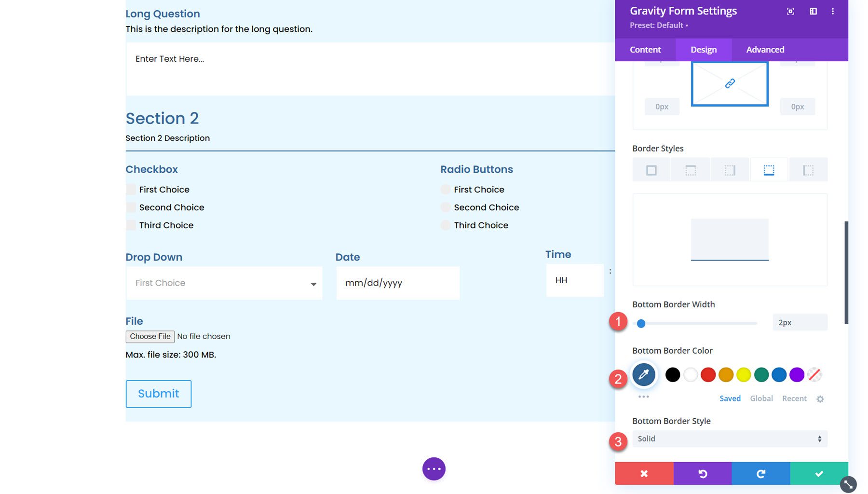Open the Preset: Default dropdown
868x494 pixels.
pos(659,25)
